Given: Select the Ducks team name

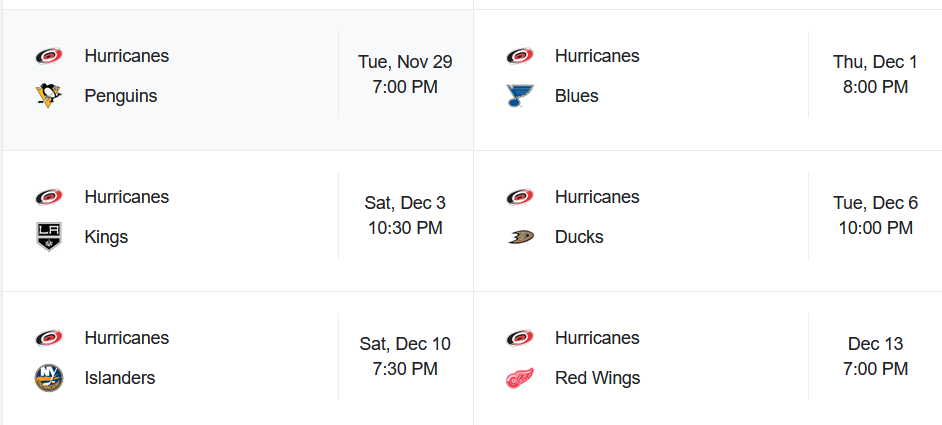Looking at the screenshot, I should pyautogui.click(x=579, y=237).
